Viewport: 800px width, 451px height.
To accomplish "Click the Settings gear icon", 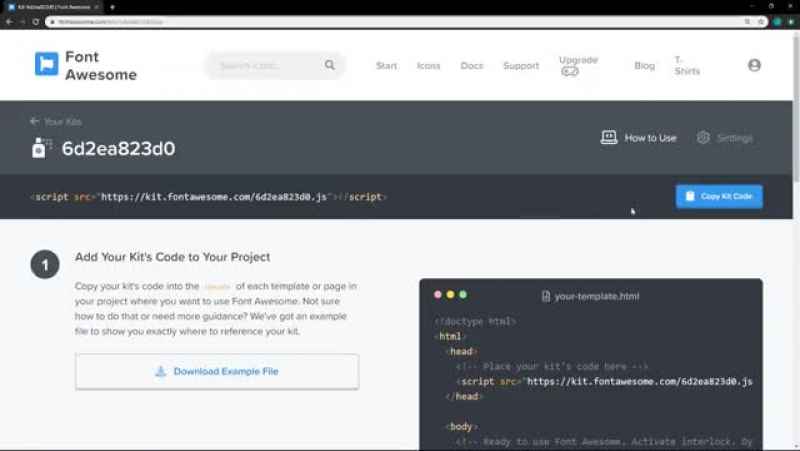I will pos(703,137).
